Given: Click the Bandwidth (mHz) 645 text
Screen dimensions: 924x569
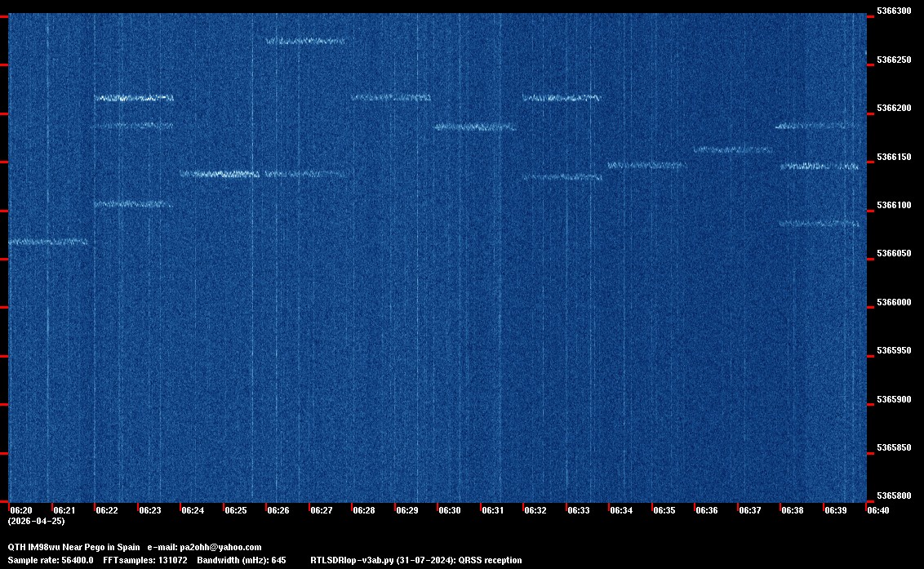Looking at the screenshot, I should [241, 561].
